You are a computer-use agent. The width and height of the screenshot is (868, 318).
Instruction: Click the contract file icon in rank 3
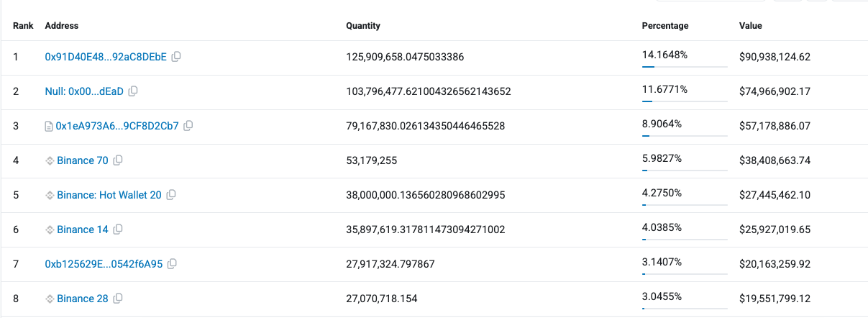(49, 126)
